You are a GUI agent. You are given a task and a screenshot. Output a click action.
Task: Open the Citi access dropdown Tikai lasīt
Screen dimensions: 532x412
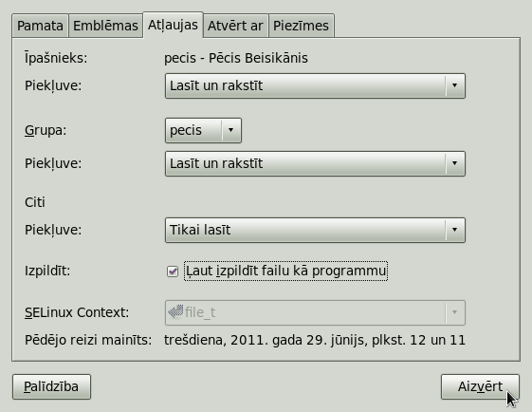pos(315,231)
